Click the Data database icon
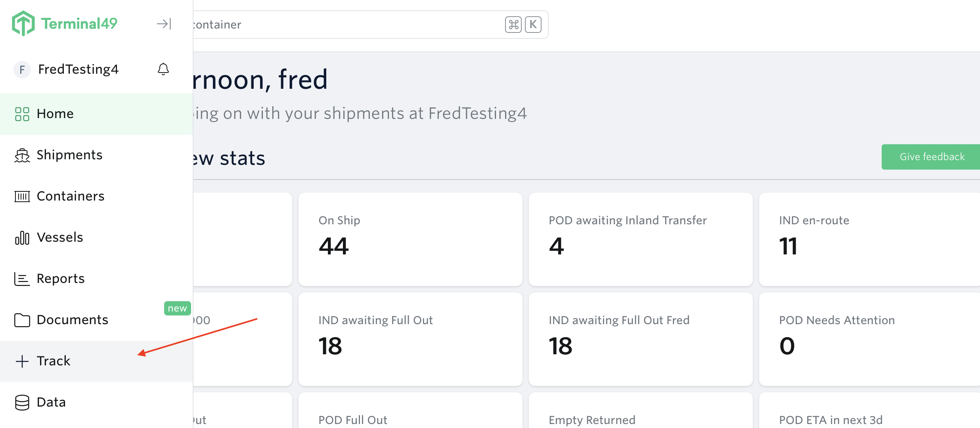Viewport: 980px width, 428px height. click(22, 403)
